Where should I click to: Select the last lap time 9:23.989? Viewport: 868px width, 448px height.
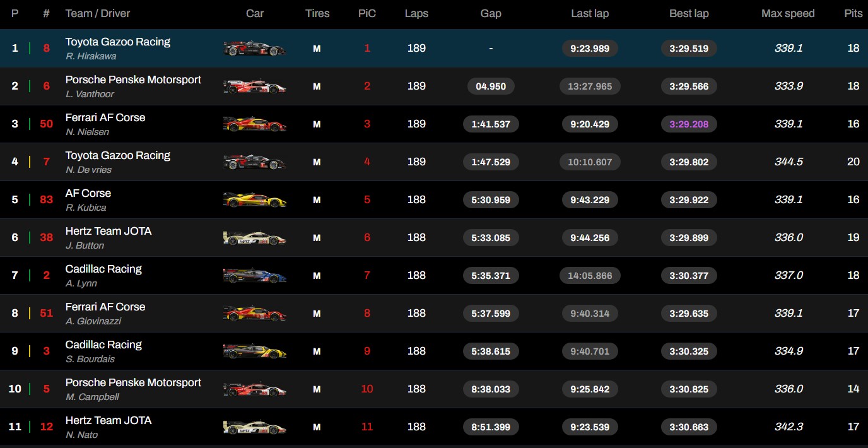coord(590,49)
